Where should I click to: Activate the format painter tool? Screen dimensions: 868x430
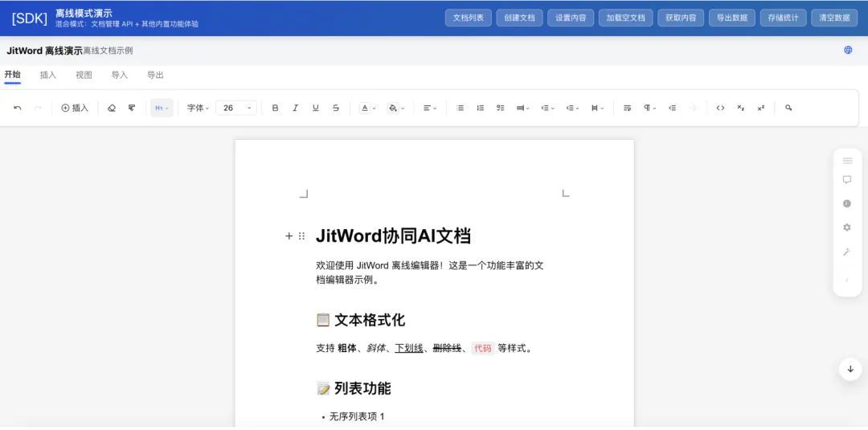click(x=132, y=108)
